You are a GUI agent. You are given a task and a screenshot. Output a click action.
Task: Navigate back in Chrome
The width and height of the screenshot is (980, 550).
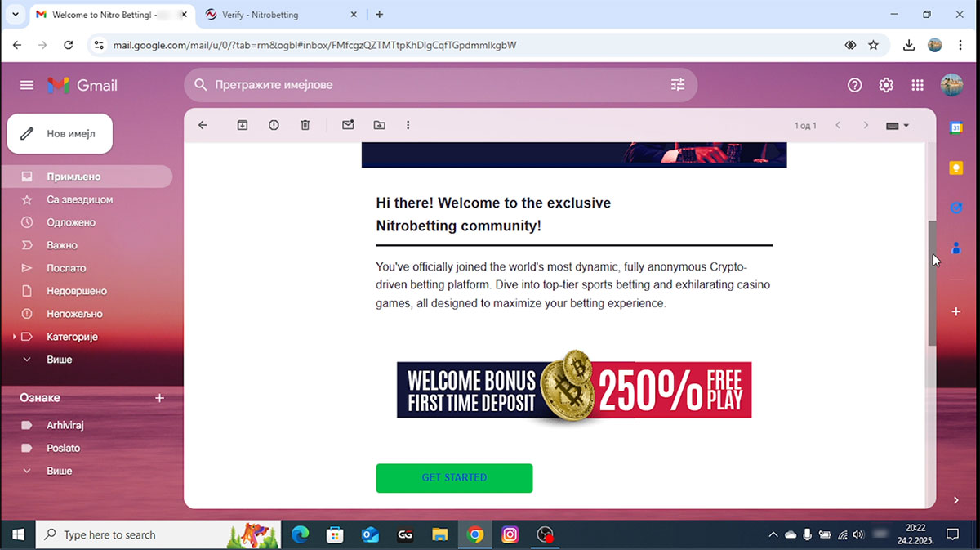[17, 46]
